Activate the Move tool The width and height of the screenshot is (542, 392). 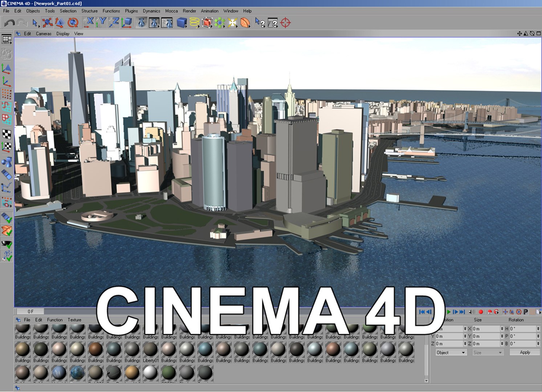(x=47, y=23)
